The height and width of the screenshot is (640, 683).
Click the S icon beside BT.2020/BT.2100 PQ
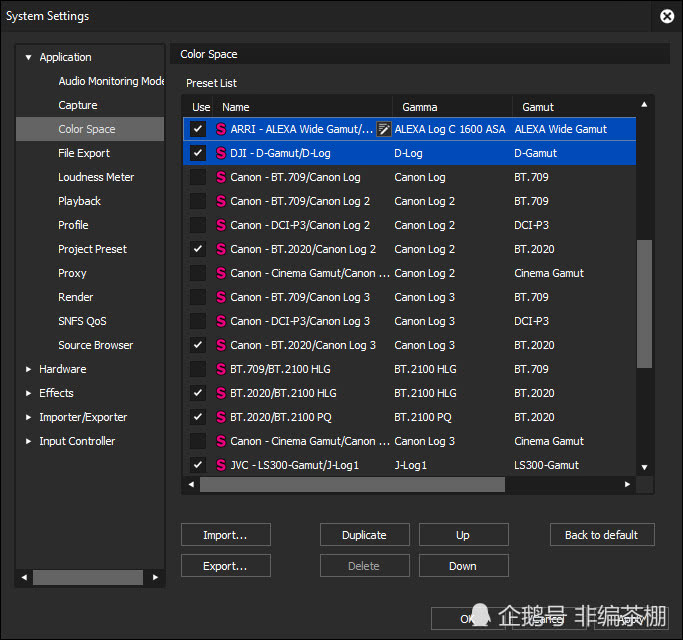(221, 417)
